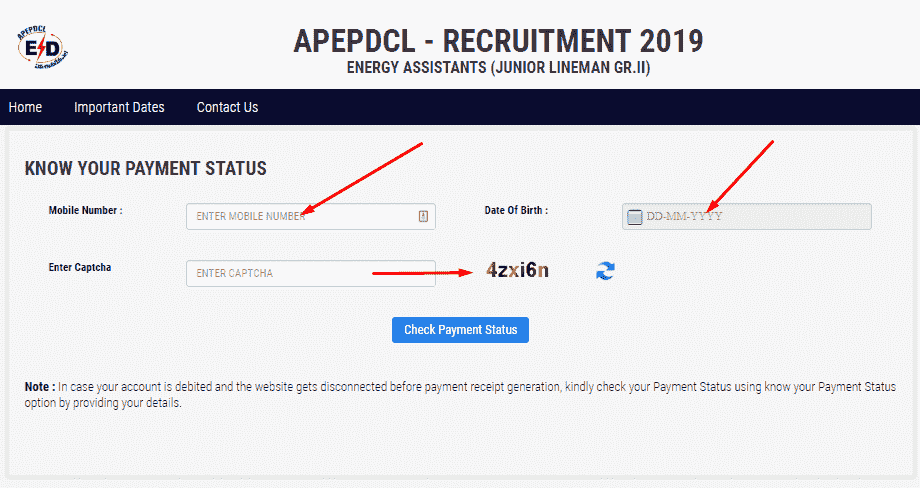Click the Energy Assistants subtitle text
Screen dimensions: 920x488
pos(498,67)
